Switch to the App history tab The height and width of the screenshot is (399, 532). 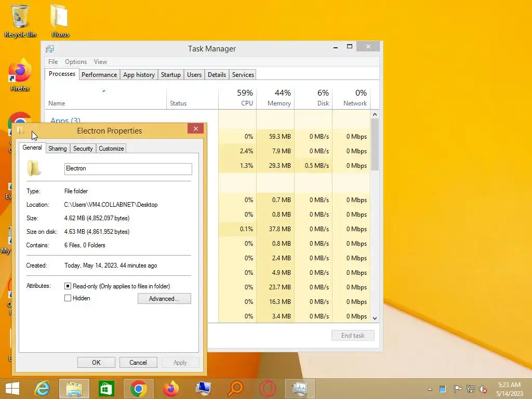tap(139, 75)
